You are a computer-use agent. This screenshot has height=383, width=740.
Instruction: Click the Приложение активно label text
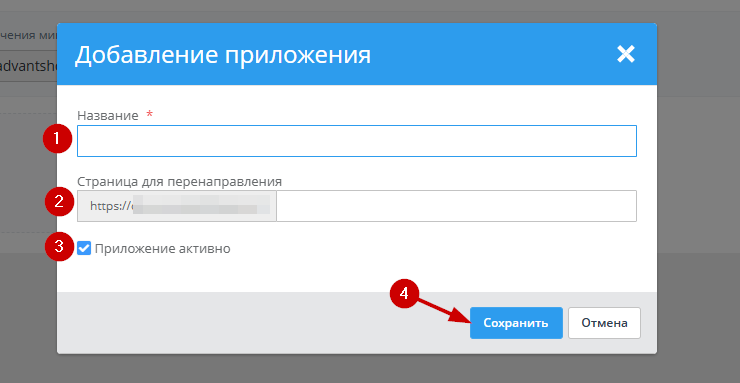162,249
